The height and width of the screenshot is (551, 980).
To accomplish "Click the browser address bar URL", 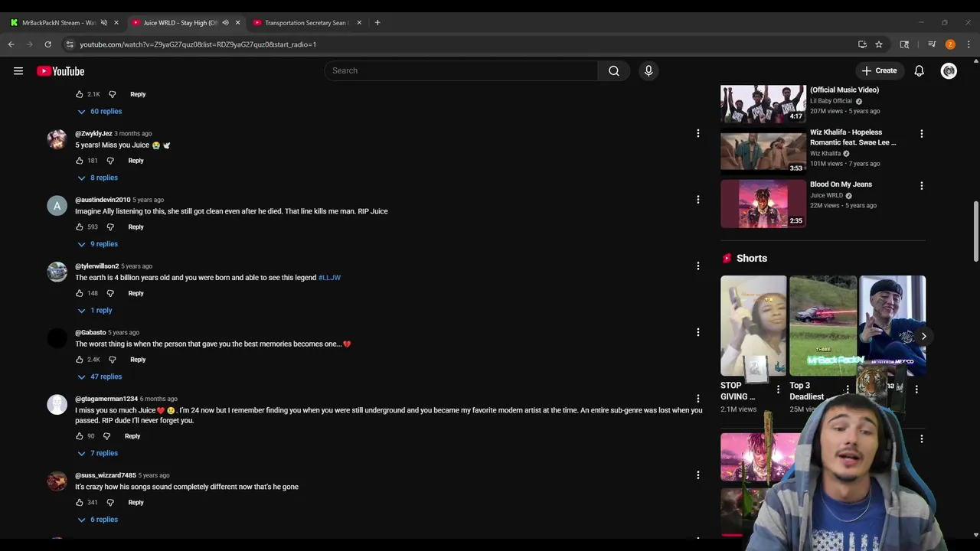I will pyautogui.click(x=198, y=44).
